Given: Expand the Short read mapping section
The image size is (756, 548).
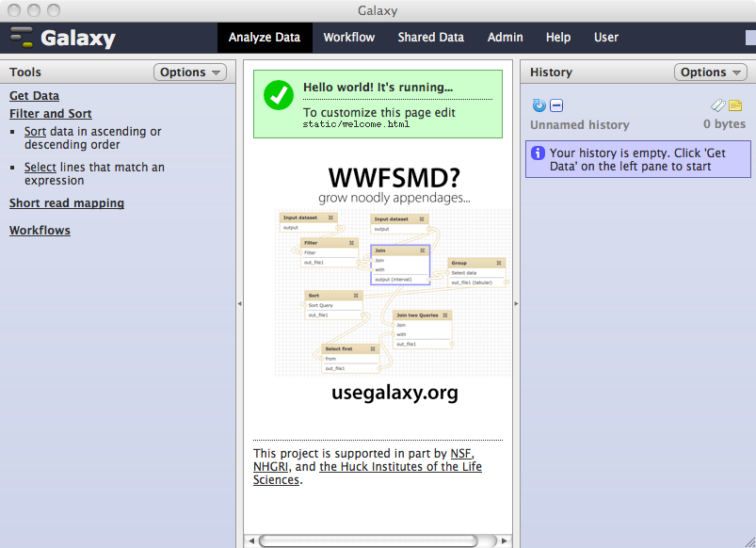Looking at the screenshot, I should coord(67,203).
